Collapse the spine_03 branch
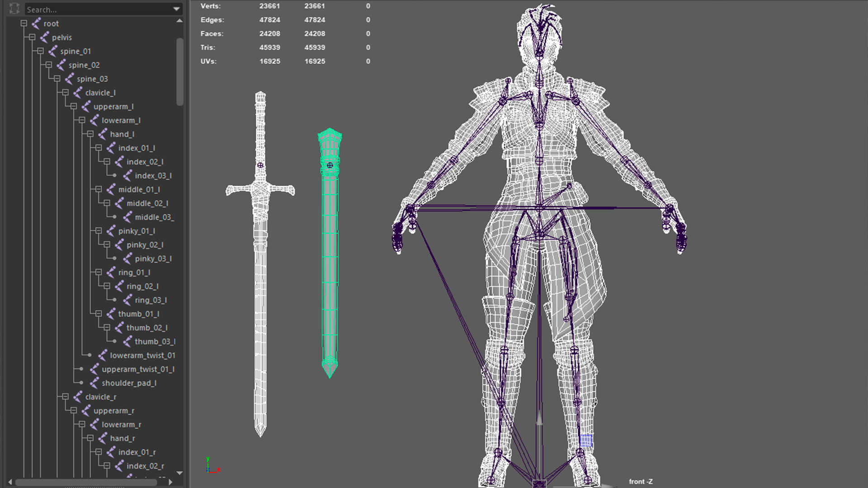Viewport: 868px width, 488px height. click(x=57, y=79)
